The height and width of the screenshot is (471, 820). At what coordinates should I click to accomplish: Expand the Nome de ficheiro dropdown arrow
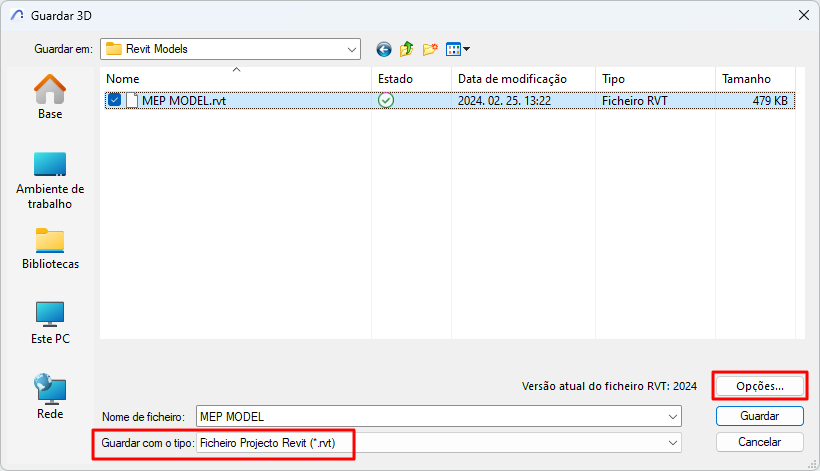coord(673,417)
